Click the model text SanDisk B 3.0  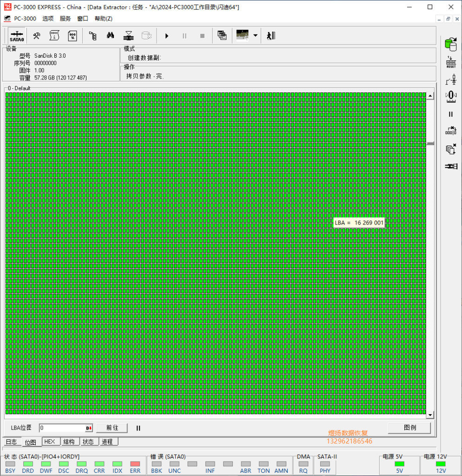click(50, 56)
